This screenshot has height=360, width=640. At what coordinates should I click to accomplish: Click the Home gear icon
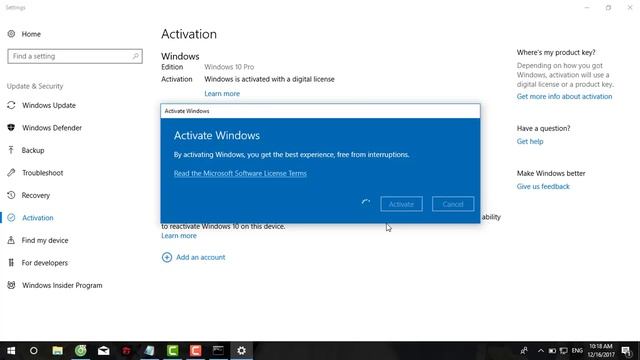[11, 34]
